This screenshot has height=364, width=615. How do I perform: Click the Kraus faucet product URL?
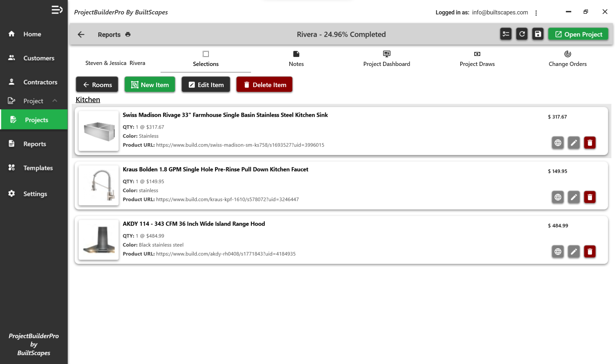(x=227, y=199)
